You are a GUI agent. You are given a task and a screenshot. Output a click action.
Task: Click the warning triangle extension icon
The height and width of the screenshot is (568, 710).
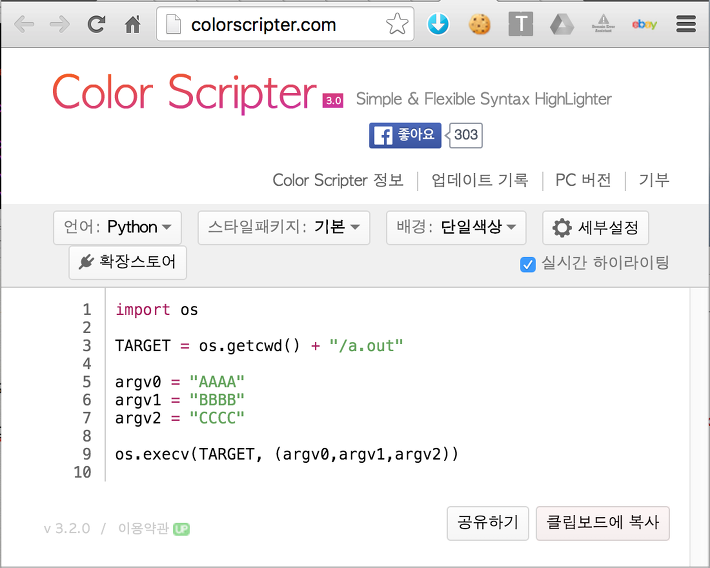point(603,23)
